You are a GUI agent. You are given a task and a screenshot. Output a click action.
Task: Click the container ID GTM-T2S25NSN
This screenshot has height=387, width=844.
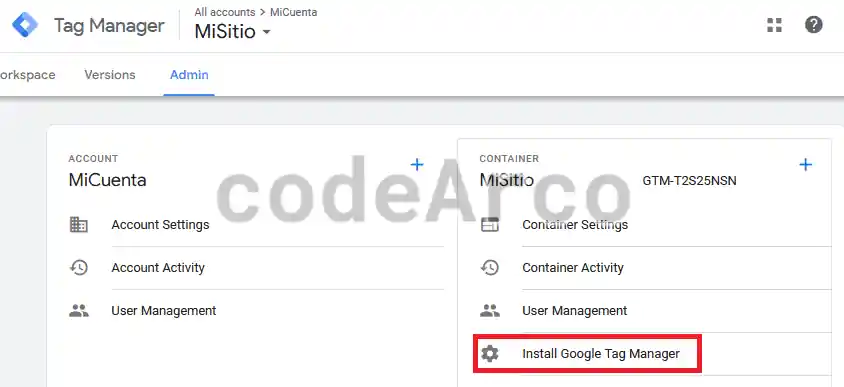tap(690, 181)
